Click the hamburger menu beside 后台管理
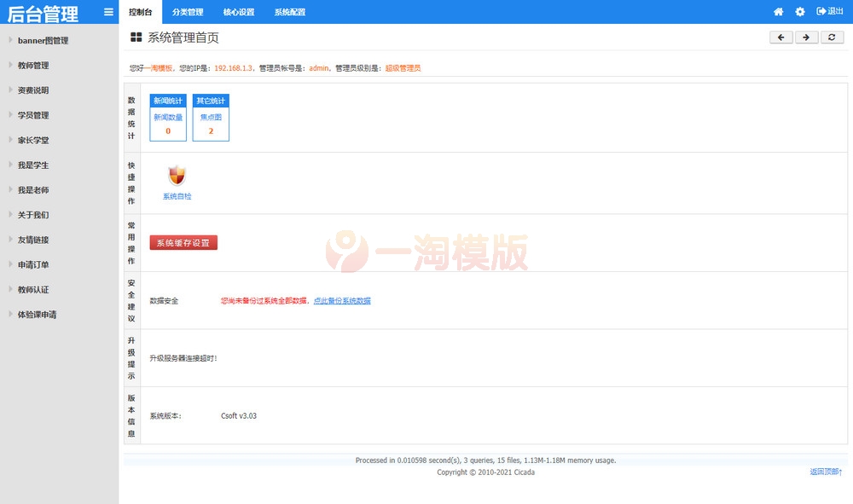Image resolution: width=853 pixels, height=504 pixels. point(107,12)
